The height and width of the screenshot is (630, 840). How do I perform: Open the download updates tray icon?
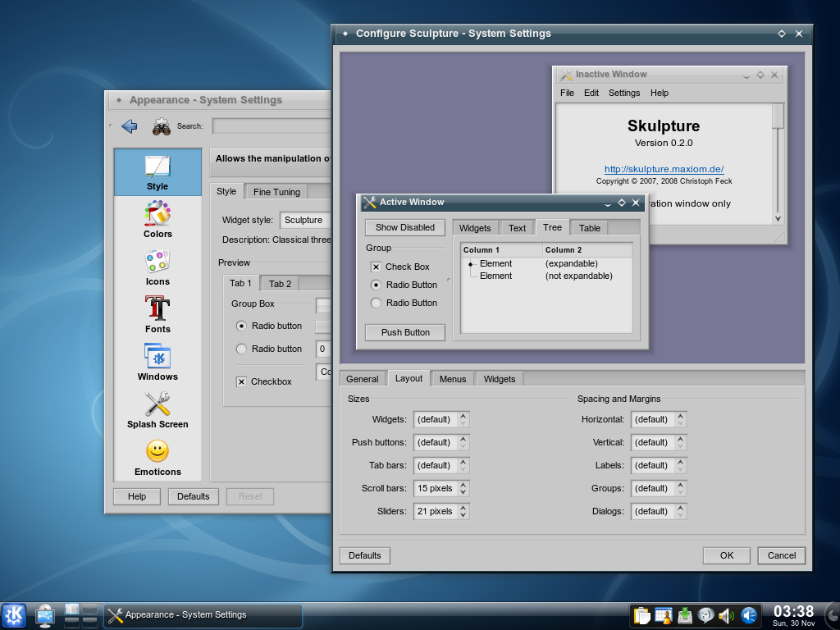point(685,615)
